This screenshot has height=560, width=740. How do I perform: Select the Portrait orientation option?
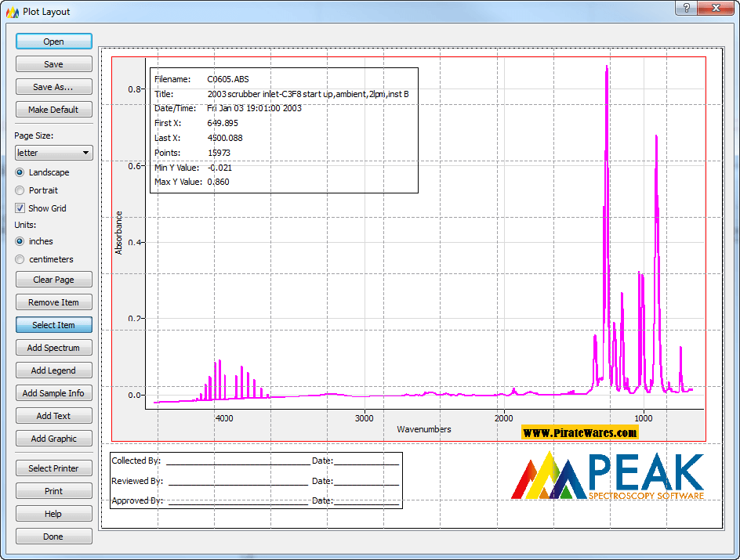20,190
